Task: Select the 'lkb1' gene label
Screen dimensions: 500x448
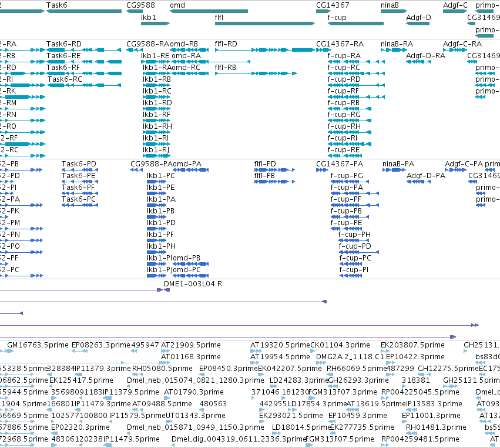Action: [x=149, y=17]
